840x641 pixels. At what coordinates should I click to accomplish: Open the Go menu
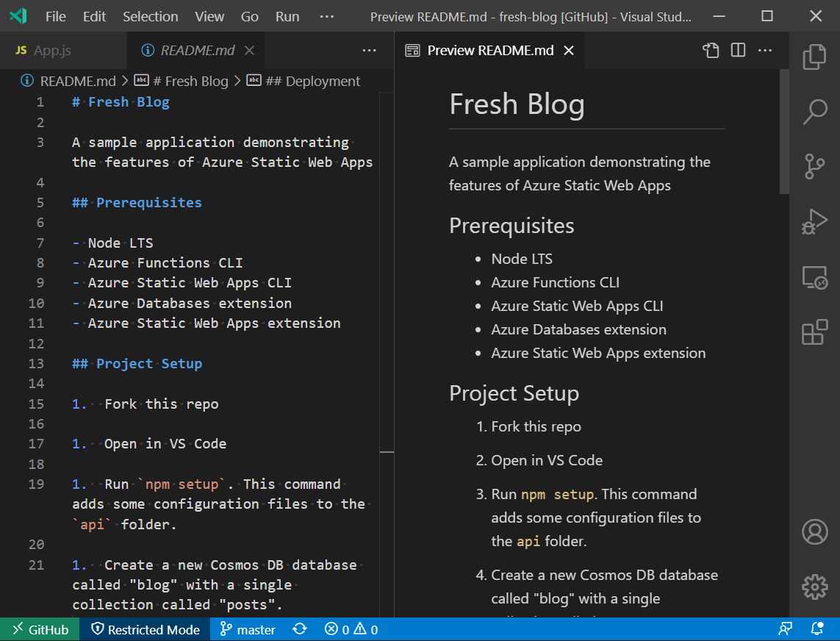(250, 17)
